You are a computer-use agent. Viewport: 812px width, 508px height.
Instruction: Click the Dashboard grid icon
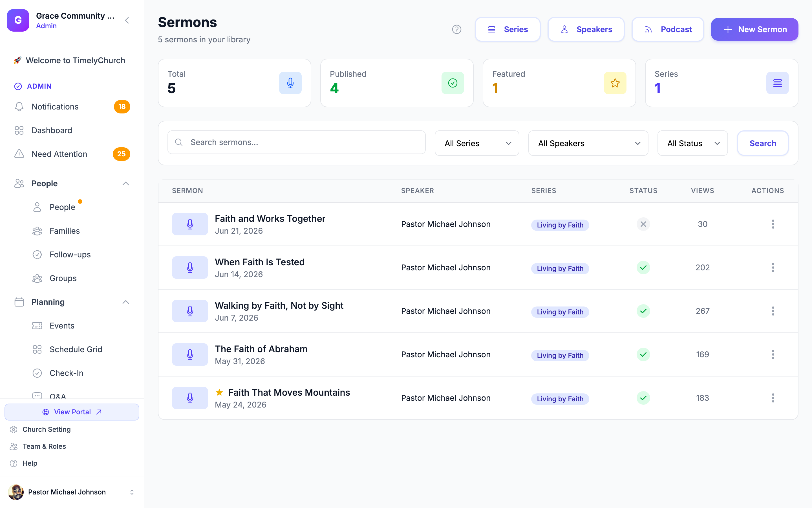point(19,130)
